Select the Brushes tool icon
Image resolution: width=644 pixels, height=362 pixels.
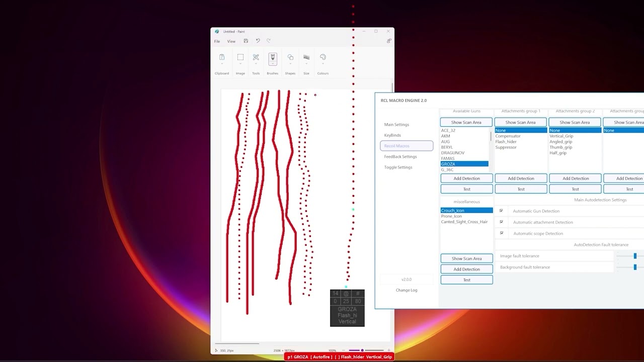273,57
